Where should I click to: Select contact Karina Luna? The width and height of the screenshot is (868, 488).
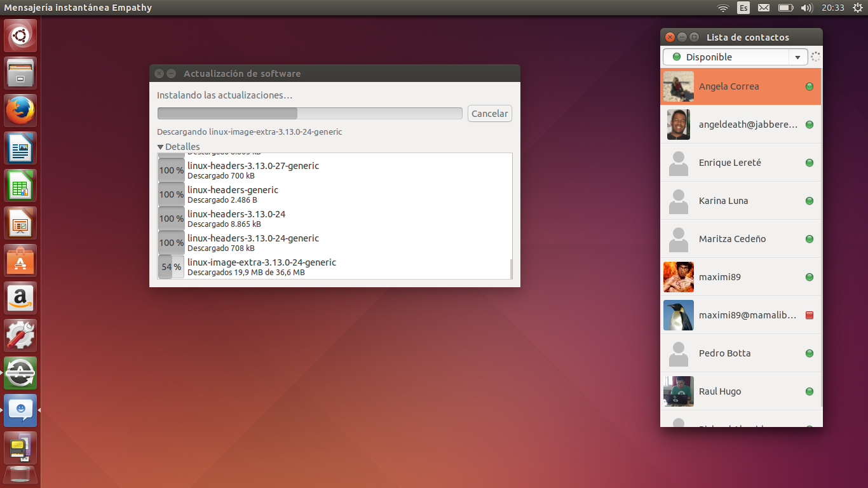[741, 201]
